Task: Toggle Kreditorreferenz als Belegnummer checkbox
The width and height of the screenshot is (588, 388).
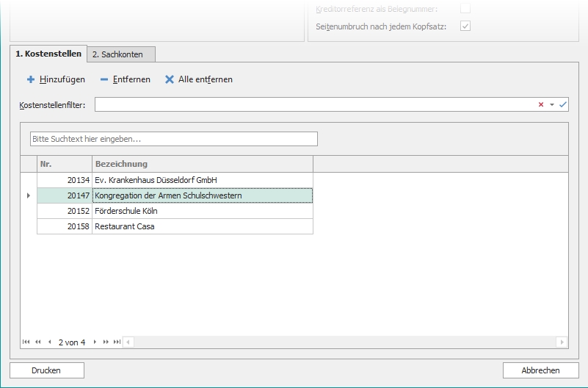Action: (x=465, y=8)
